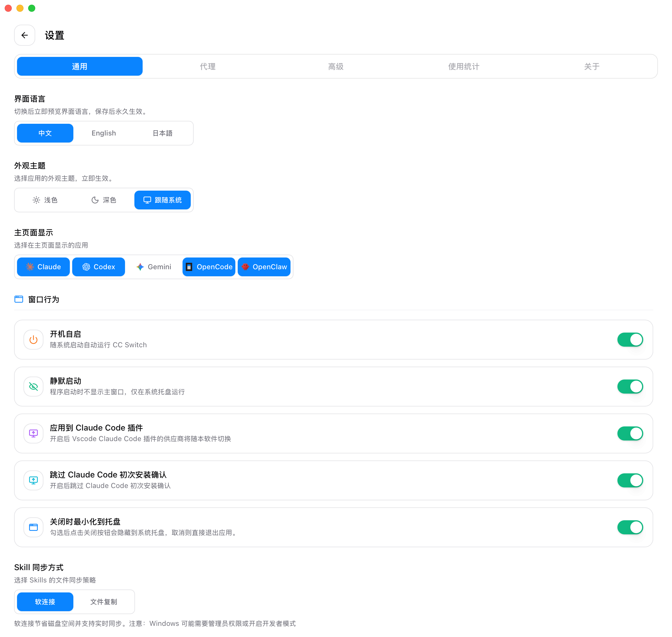Screen dimensions: 672x637
Task: Go to the 关于 tab
Action: click(592, 67)
